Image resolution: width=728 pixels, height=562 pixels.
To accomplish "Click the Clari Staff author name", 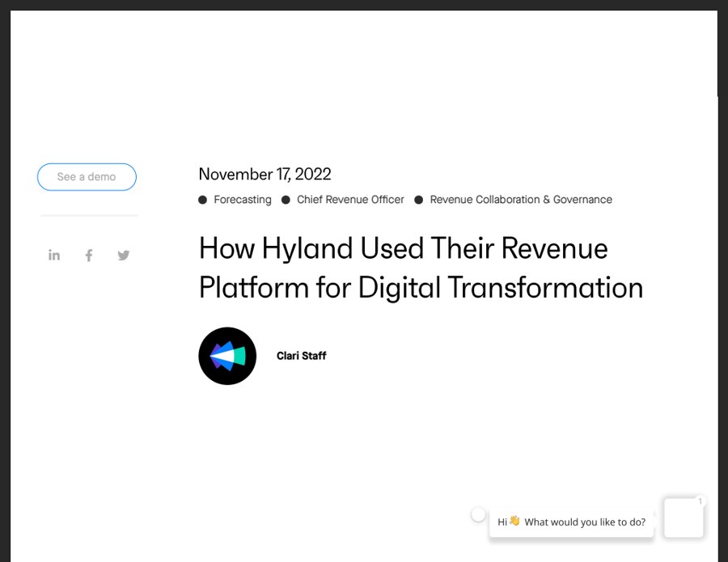I will (x=302, y=356).
